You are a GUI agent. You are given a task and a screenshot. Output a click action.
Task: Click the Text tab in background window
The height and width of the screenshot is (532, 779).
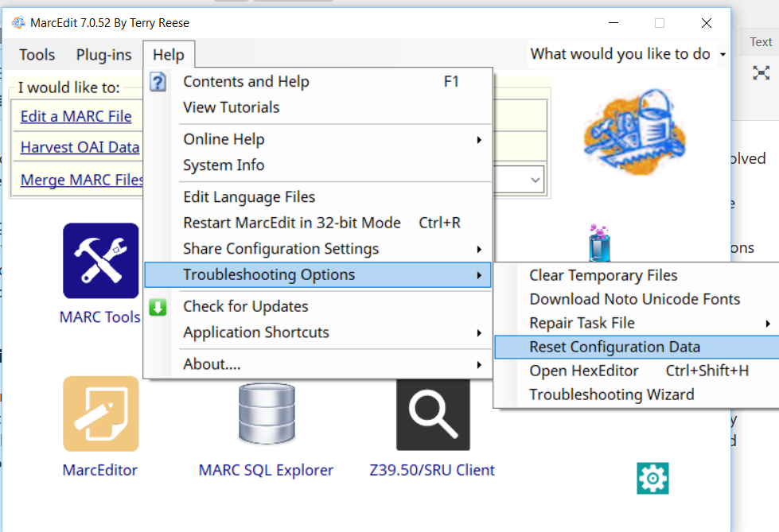761,41
